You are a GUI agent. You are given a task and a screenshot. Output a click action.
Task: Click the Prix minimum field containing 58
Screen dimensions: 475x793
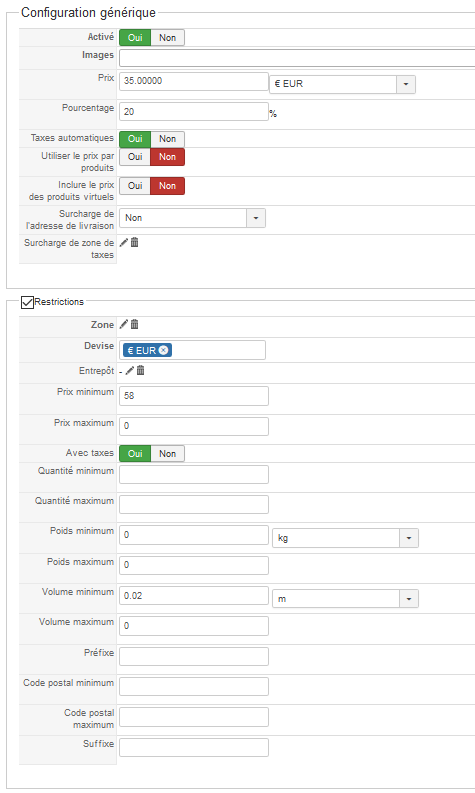coord(194,396)
